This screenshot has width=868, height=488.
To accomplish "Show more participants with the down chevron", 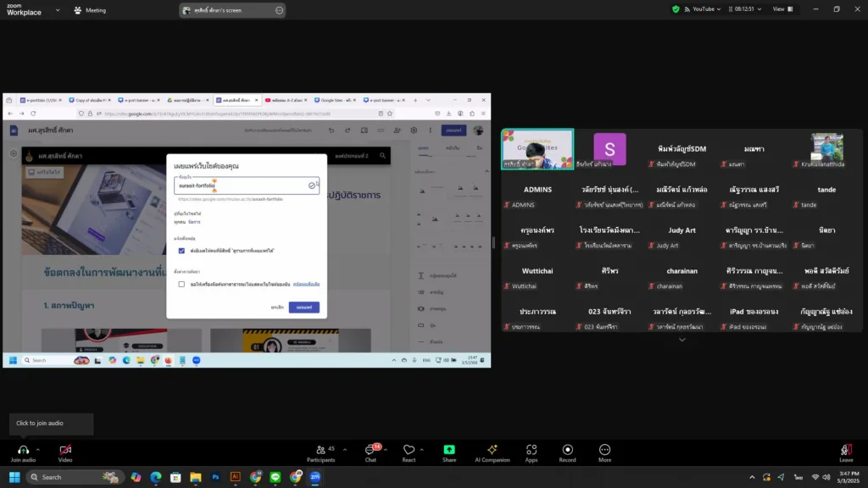I will click(x=682, y=340).
